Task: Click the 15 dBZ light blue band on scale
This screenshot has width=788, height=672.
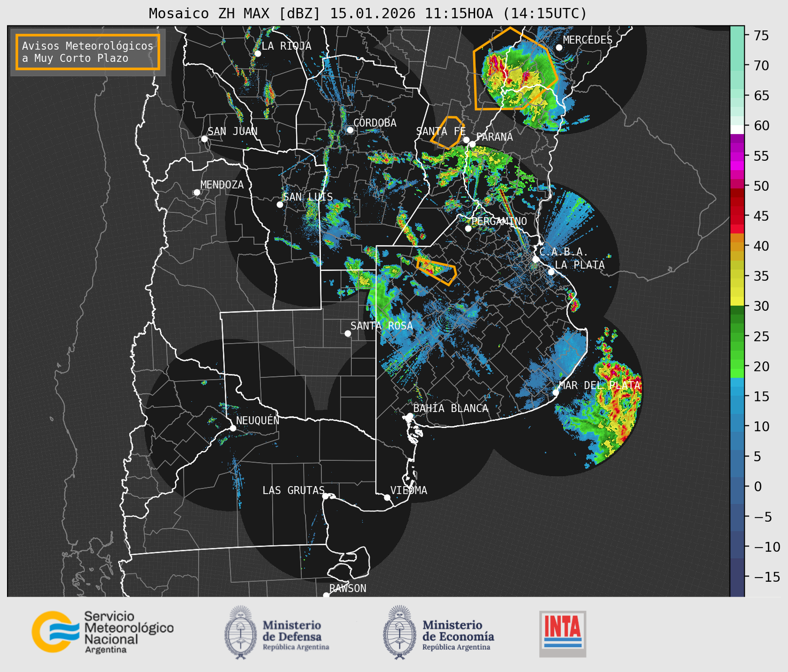Action: [x=737, y=396]
